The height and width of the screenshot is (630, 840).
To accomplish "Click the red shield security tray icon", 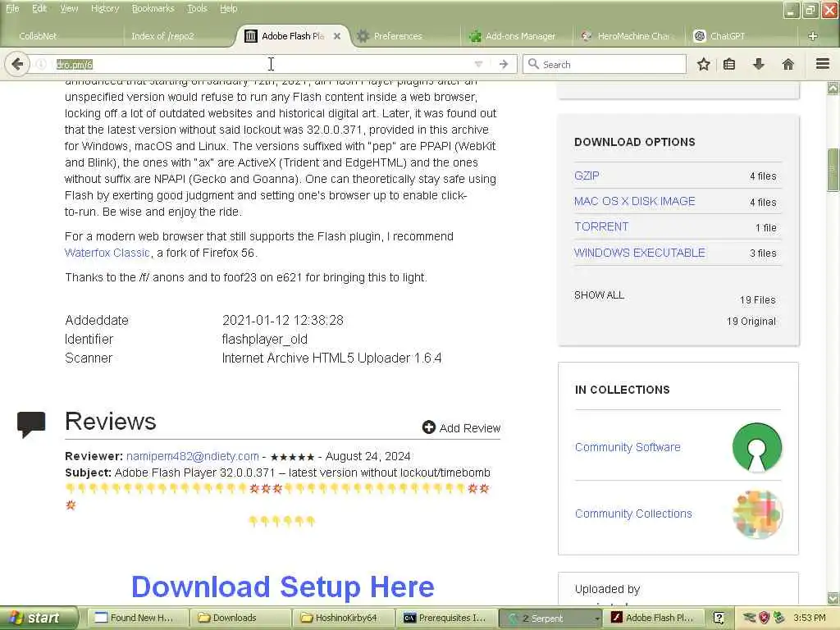I will coord(764,618).
